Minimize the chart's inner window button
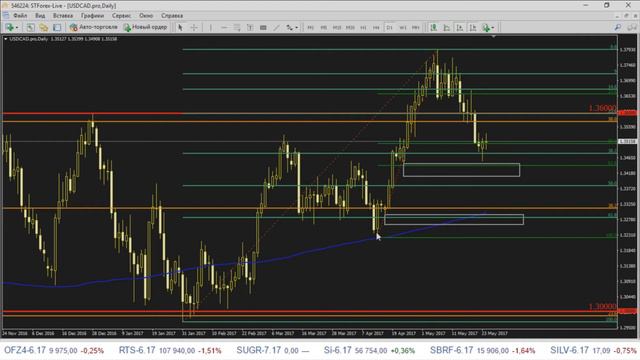Viewport: 640px width, 360px height. click(618, 16)
